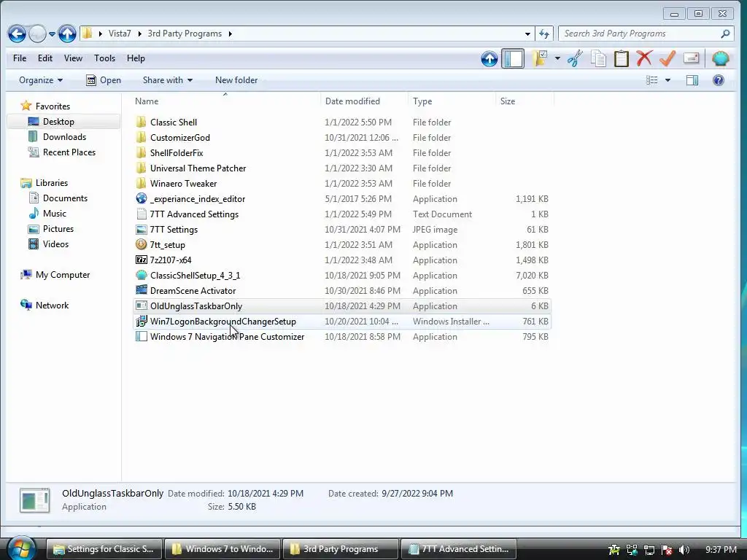Select the CustomizerGod folder
The image size is (747, 560).
[x=342, y=138]
